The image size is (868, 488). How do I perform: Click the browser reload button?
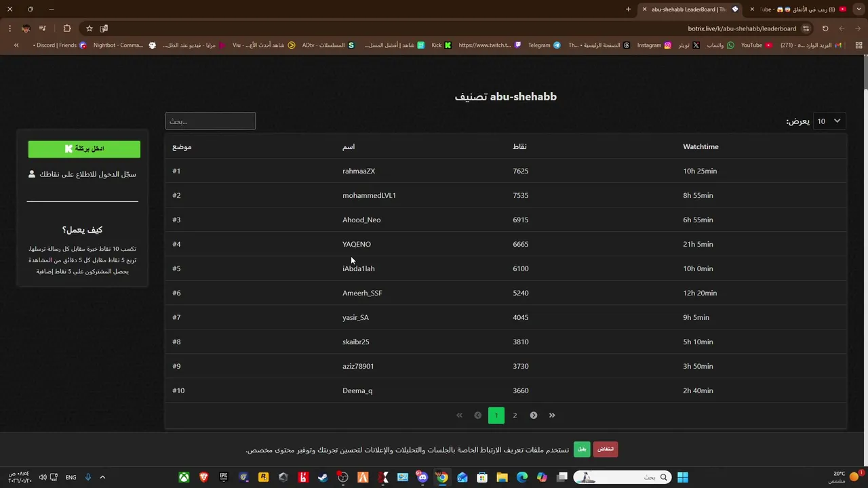click(825, 28)
